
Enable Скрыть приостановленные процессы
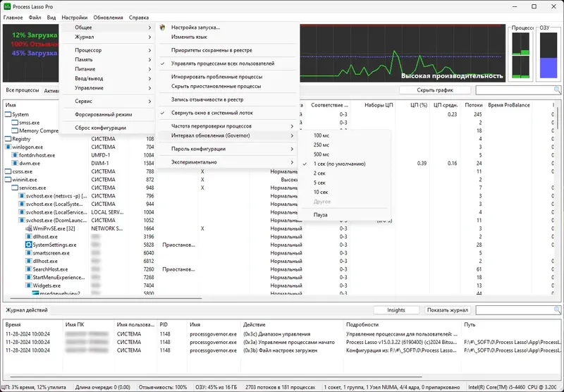228,86
